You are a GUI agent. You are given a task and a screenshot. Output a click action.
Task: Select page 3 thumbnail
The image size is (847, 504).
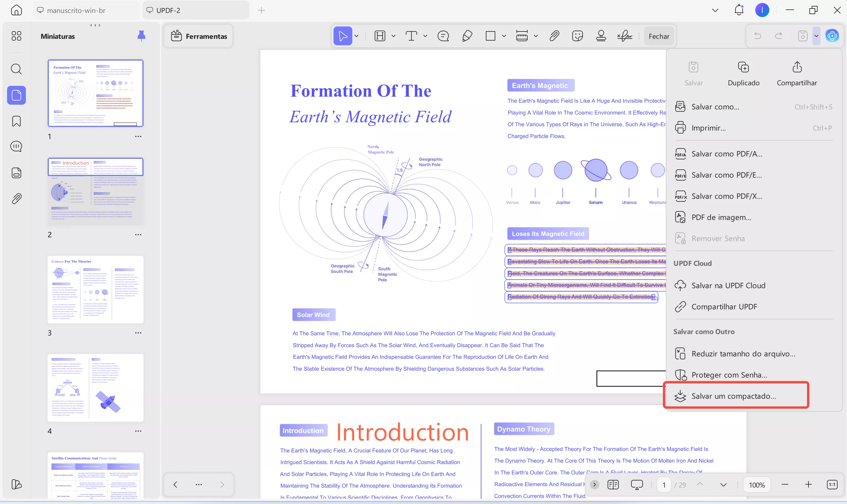(95, 289)
